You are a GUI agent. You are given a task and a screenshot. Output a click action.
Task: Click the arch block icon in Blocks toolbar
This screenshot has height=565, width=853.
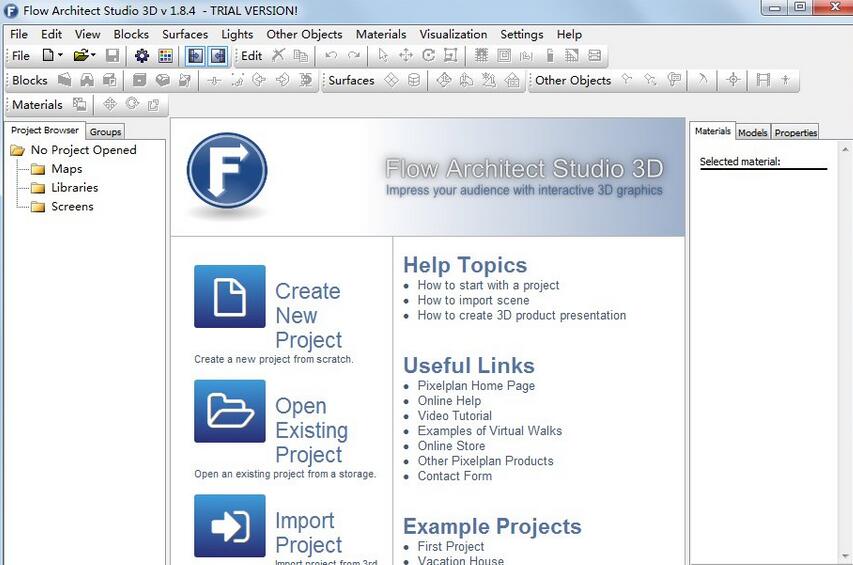coord(87,80)
